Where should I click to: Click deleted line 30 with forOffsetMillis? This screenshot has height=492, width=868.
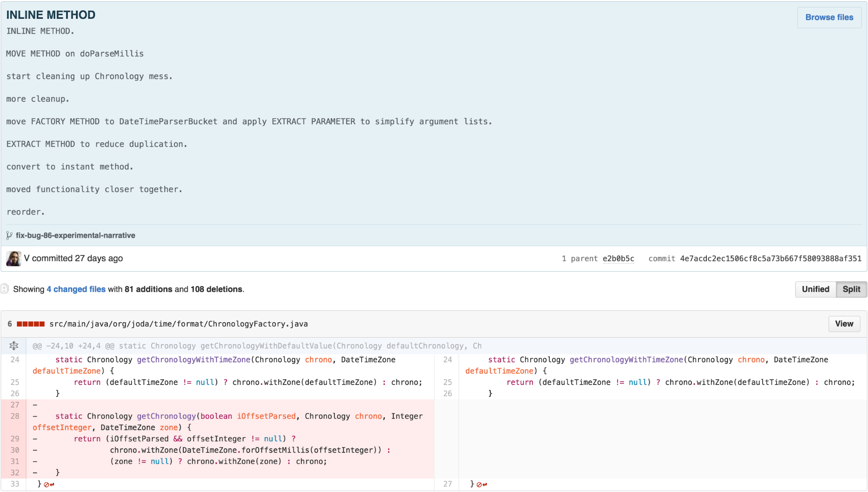[230, 450]
